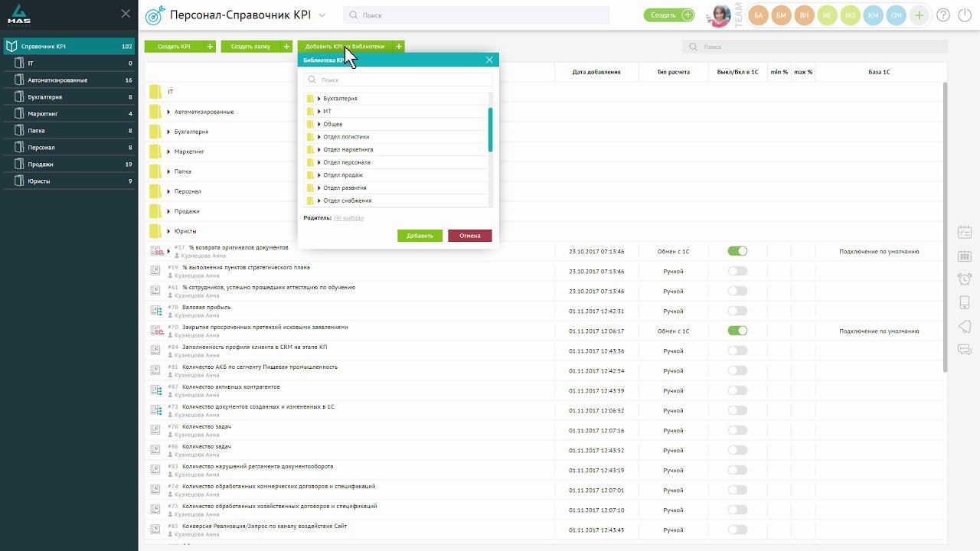Enable 1C toggle for #73 row
Screen dimensions: 980x551
point(737,410)
